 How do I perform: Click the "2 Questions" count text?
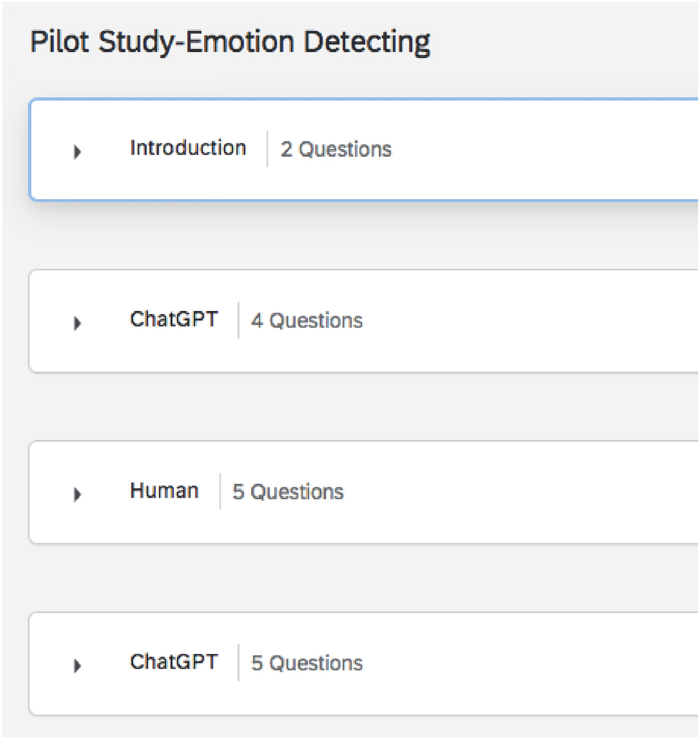click(x=336, y=150)
